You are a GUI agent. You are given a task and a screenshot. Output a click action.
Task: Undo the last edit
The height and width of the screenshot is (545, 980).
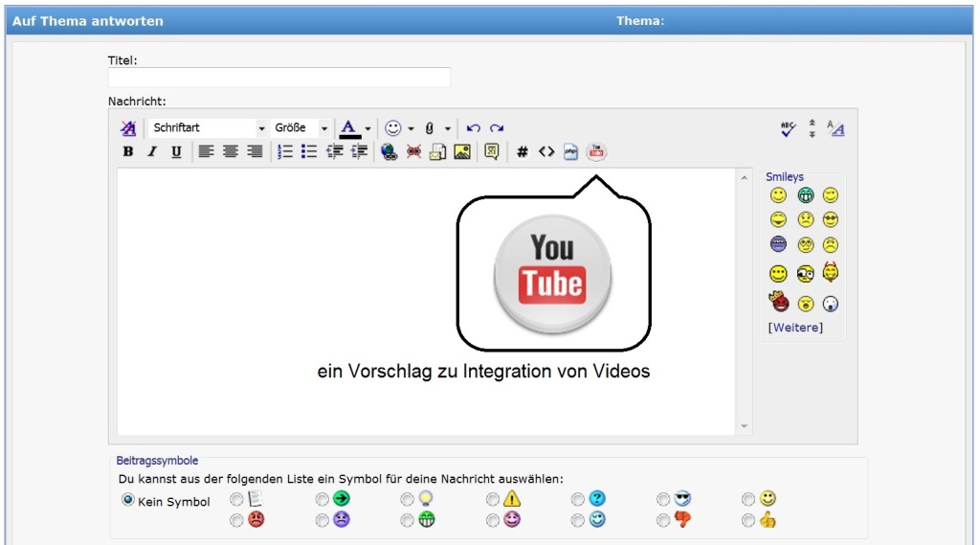pyautogui.click(x=473, y=128)
